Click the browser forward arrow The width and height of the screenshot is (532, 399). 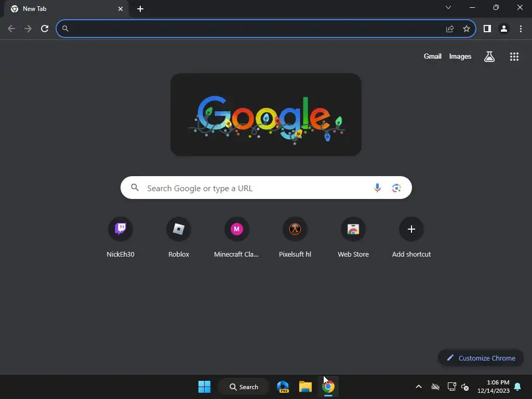pos(28,29)
